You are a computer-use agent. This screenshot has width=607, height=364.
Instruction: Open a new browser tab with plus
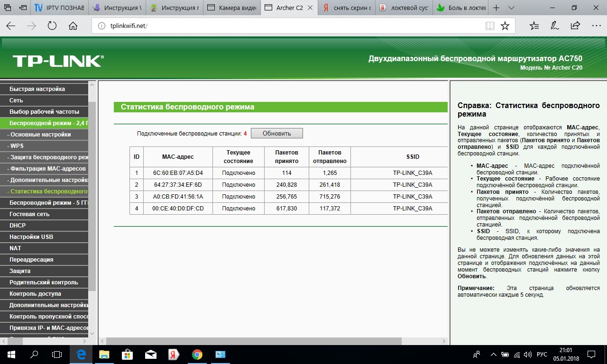point(496,8)
